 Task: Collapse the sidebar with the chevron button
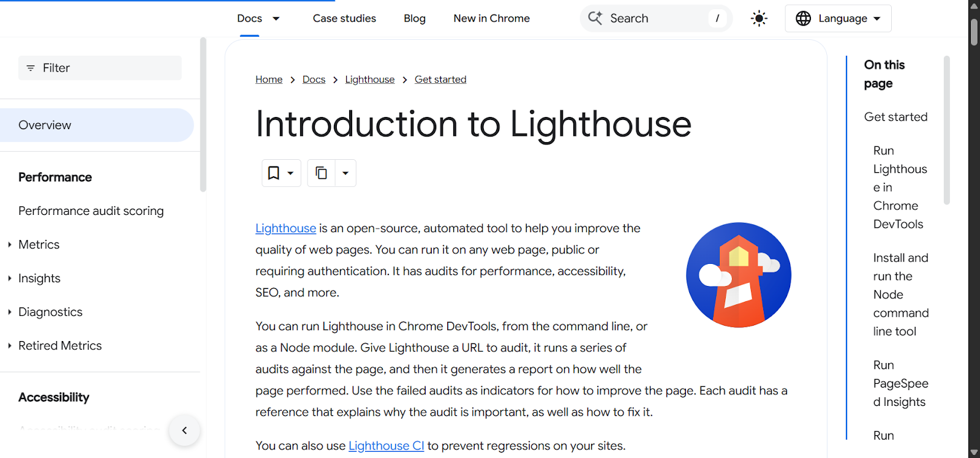point(184,430)
